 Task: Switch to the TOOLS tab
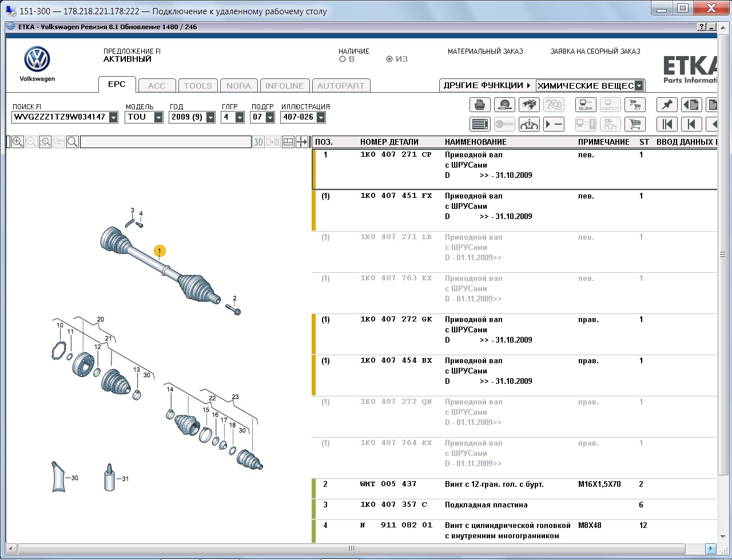click(x=198, y=86)
